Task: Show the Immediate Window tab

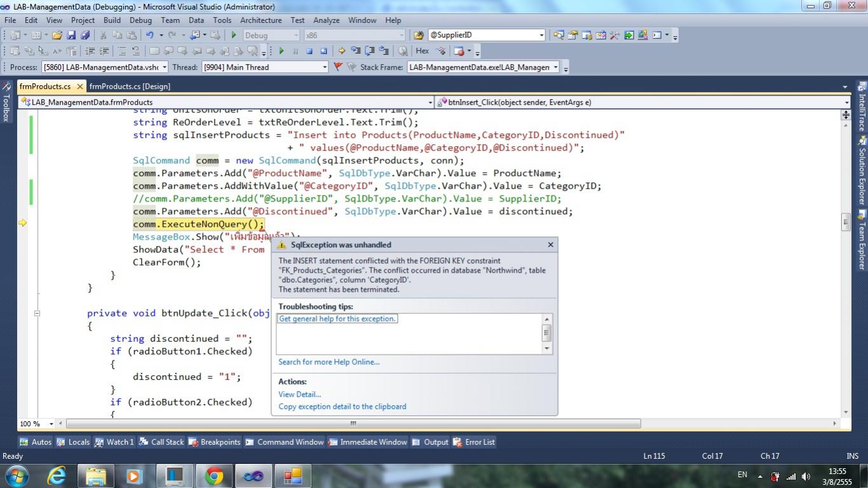Action: 367,442
